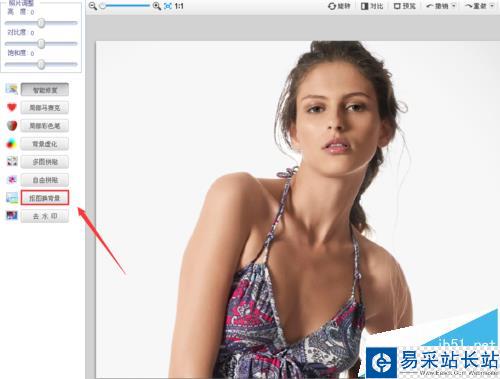500x379 pixels.
Task: Open the 抠图换背景 cutout background button
Action: (x=45, y=198)
